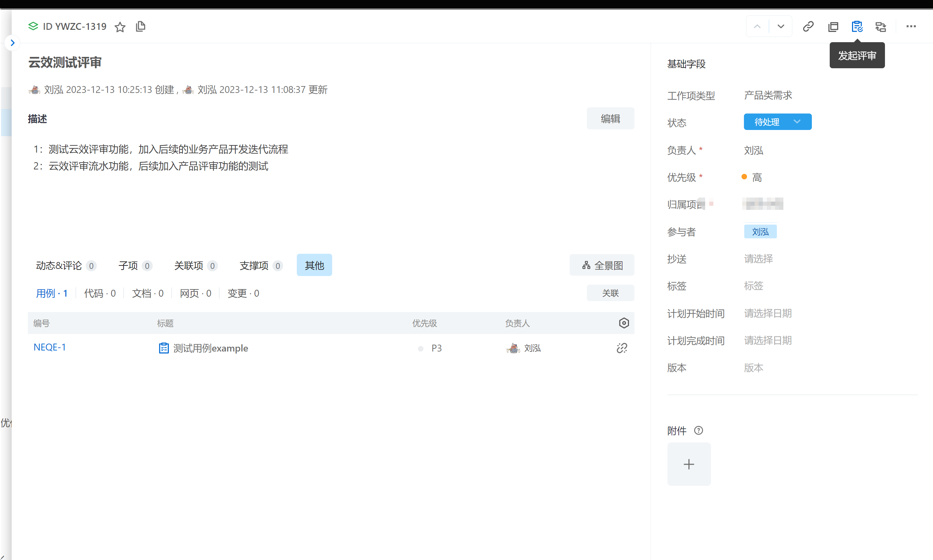This screenshot has width=933, height=560.
Task: Click the attachment help question icon
Action: coord(699,431)
